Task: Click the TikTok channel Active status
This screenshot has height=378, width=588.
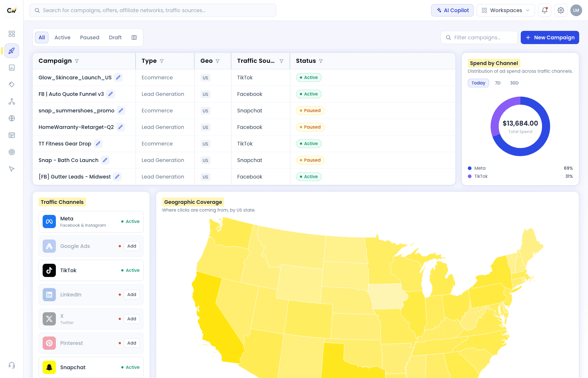Action: 130,270
